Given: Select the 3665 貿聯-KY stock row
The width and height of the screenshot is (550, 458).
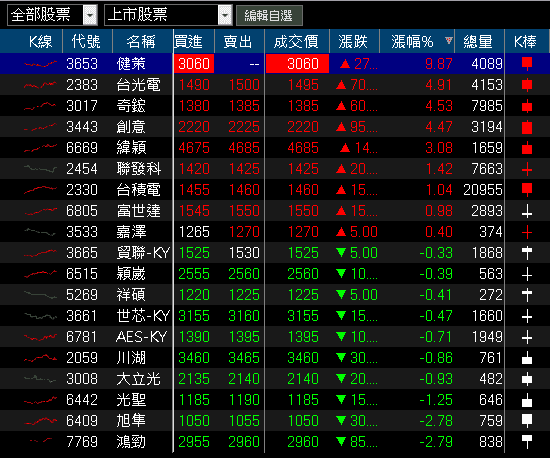Looking at the screenshot, I should click(275, 253).
